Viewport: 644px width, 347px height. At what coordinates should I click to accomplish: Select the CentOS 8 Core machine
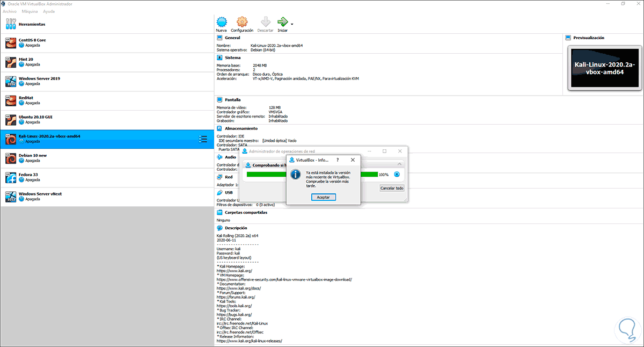pyautogui.click(x=107, y=43)
